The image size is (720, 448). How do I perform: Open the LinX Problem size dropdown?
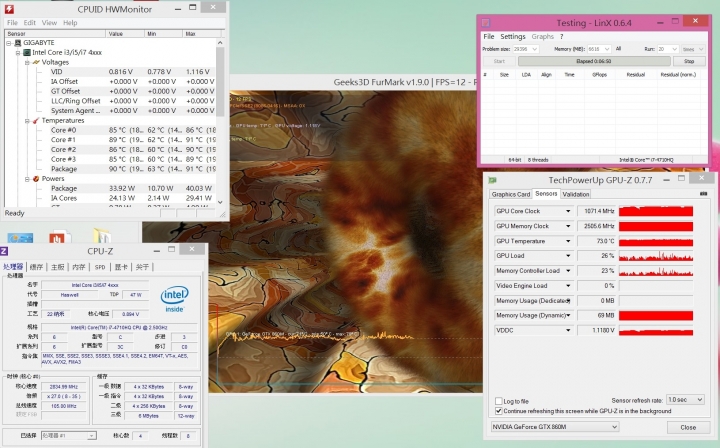coord(525,49)
